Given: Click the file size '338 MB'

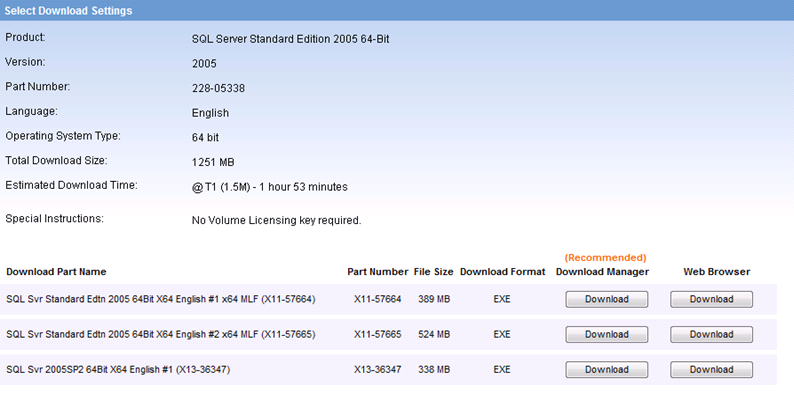Looking at the screenshot, I should (434, 370).
